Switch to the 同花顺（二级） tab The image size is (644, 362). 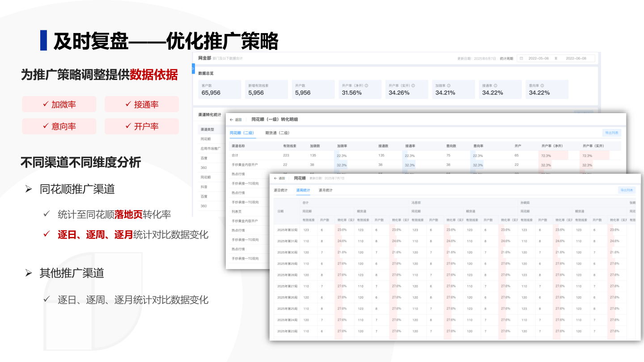242,133
